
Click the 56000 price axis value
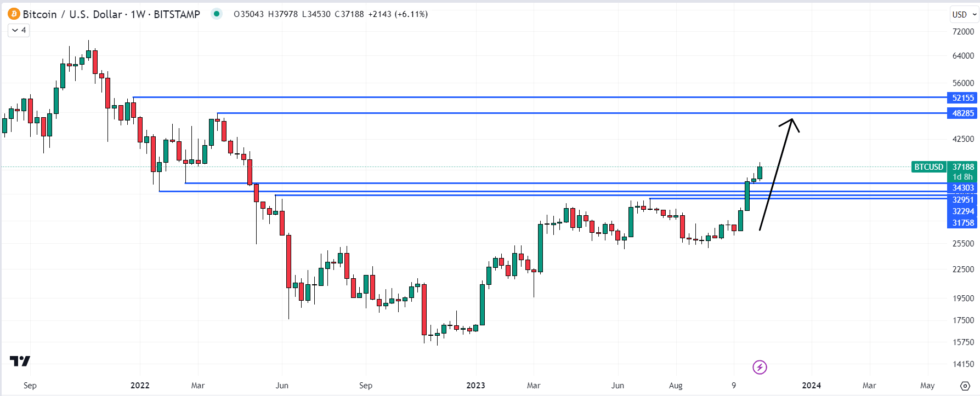point(963,83)
